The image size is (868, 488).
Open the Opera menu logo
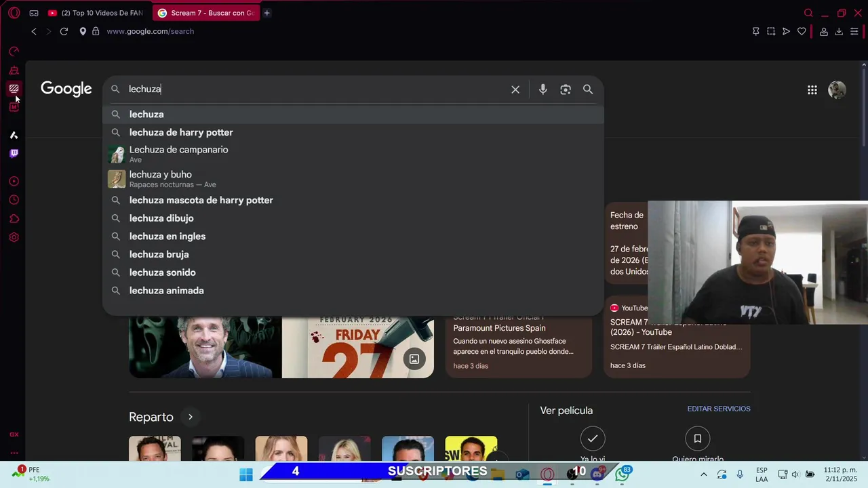pyautogui.click(x=14, y=13)
